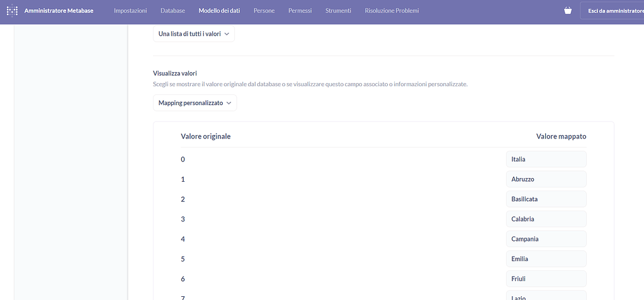Viewport: 644px width, 300px height.
Task: Select original value 0
Action: 183,159
